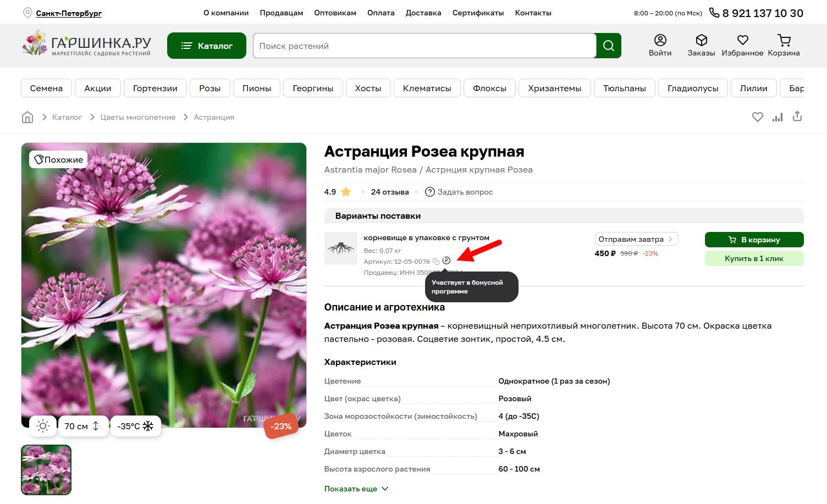Copy article number 12-05-0076 via copy icon
The height and width of the screenshot is (504, 827).
435,261
